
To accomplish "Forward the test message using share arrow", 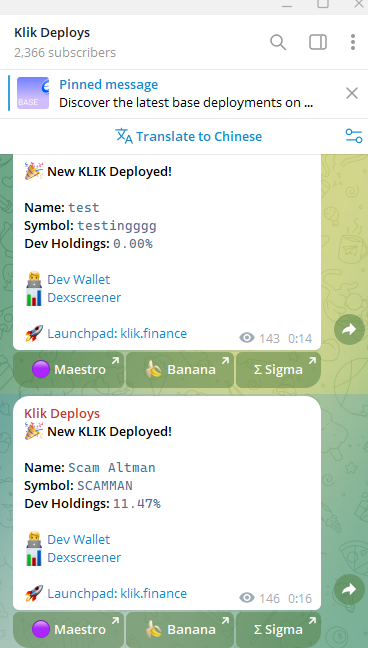I will click(349, 329).
